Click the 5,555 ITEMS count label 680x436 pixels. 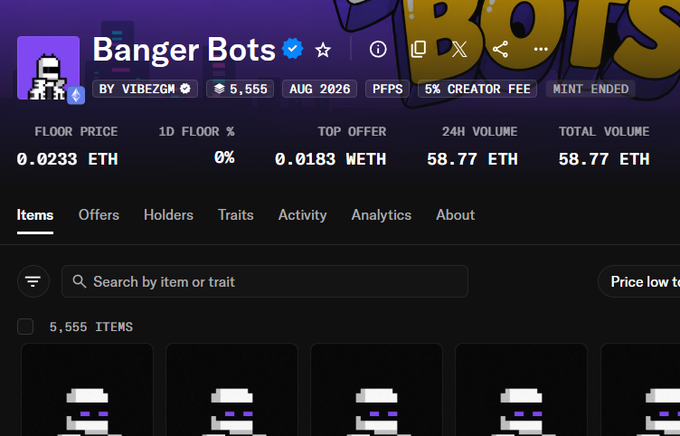91,327
